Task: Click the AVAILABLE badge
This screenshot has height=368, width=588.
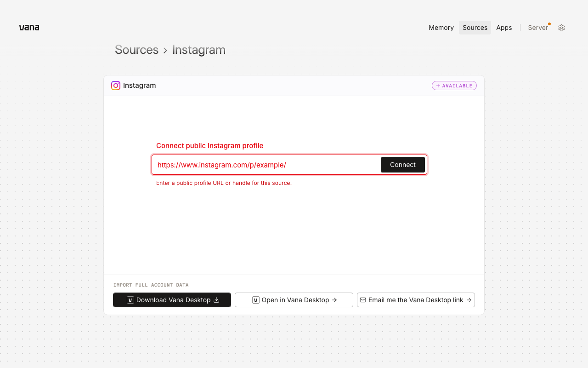Action: click(x=454, y=86)
